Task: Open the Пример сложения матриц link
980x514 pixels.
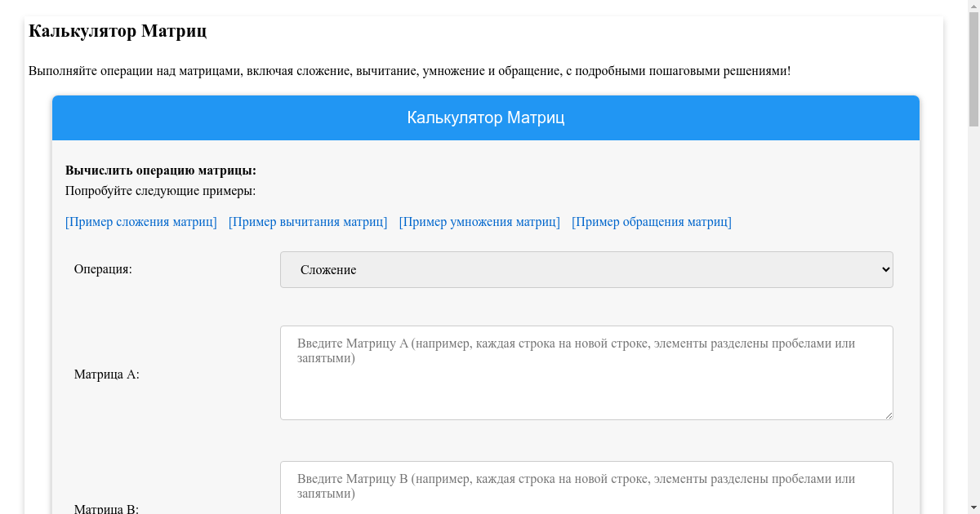Action: (x=141, y=222)
